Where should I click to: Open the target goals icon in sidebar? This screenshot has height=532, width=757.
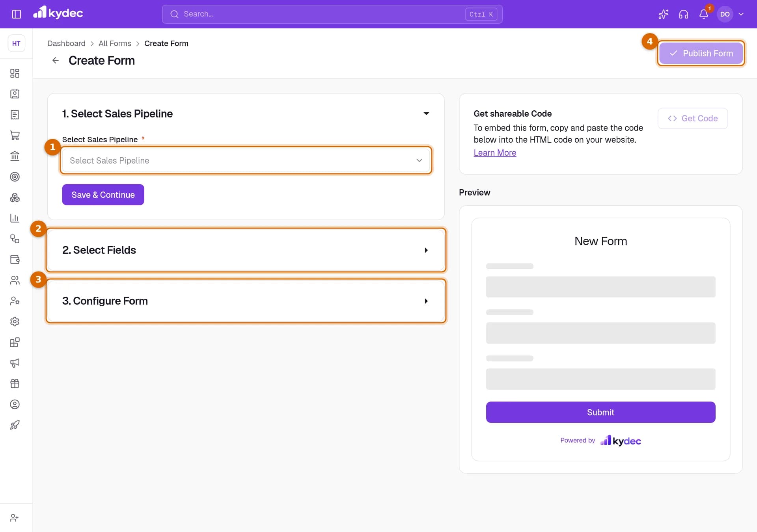[x=15, y=177]
